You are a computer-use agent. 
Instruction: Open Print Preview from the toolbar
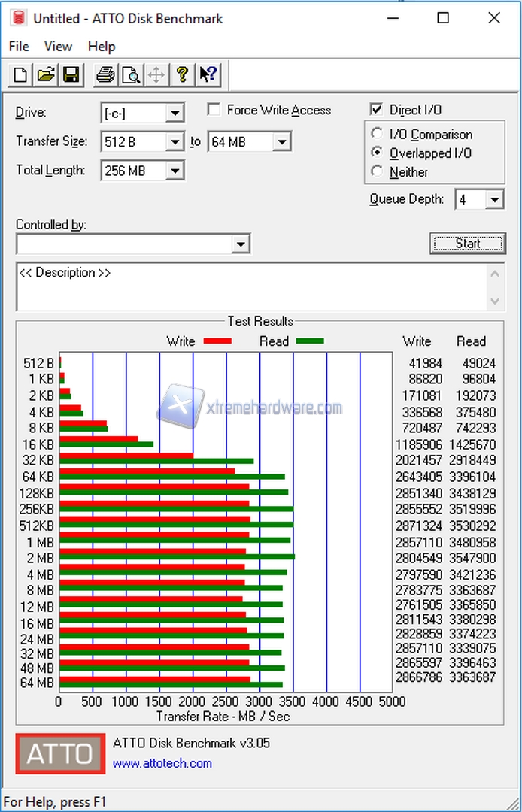click(x=131, y=74)
